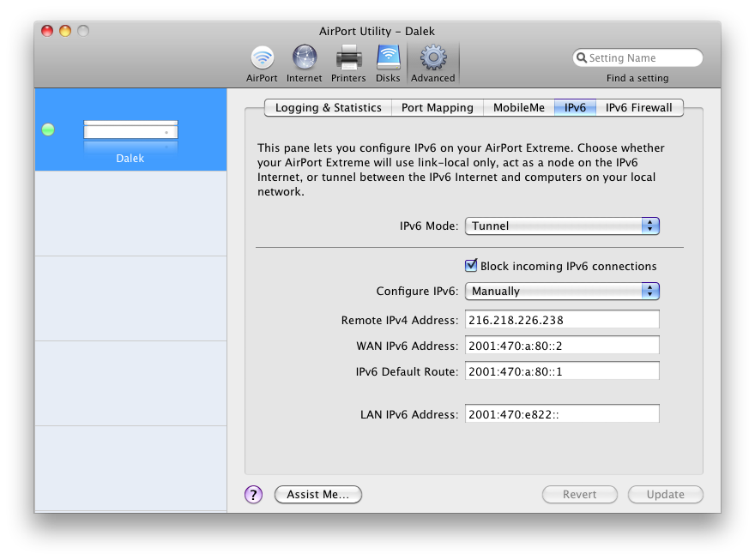
Task: Click the Assist Me button
Action: 317,495
